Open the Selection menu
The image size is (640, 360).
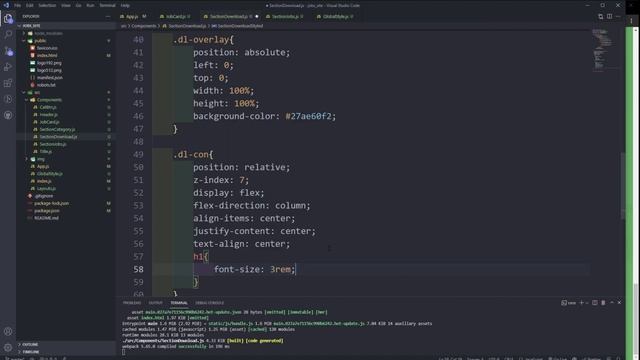pyautogui.click(x=47, y=5)
